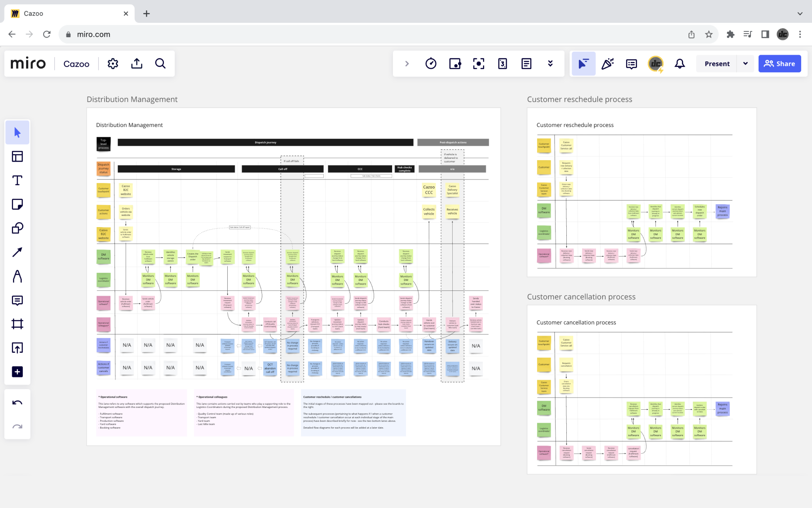812x508 pixels.
Task: Toggle the reactions confetti button
Action: pos(607,64)
